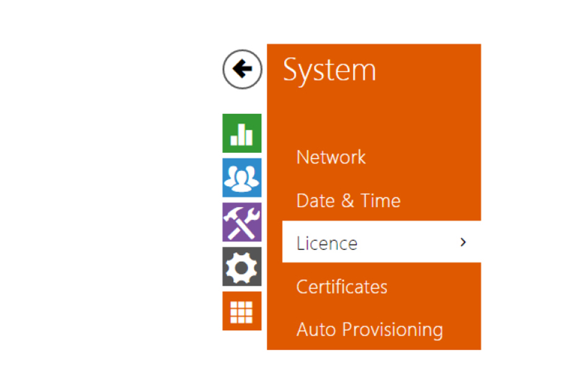
Task: Open the Licence settings page
Action: coord(327,243)
